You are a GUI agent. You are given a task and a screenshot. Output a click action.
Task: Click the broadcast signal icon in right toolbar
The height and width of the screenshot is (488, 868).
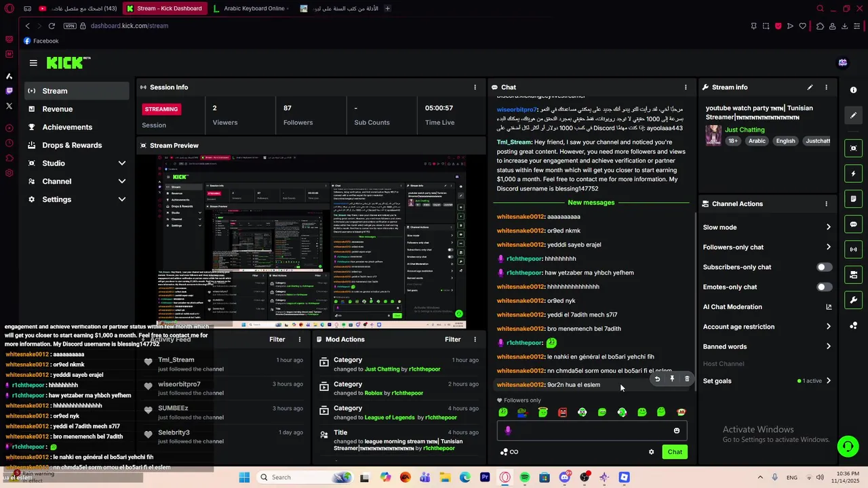[x=854, y=249]
